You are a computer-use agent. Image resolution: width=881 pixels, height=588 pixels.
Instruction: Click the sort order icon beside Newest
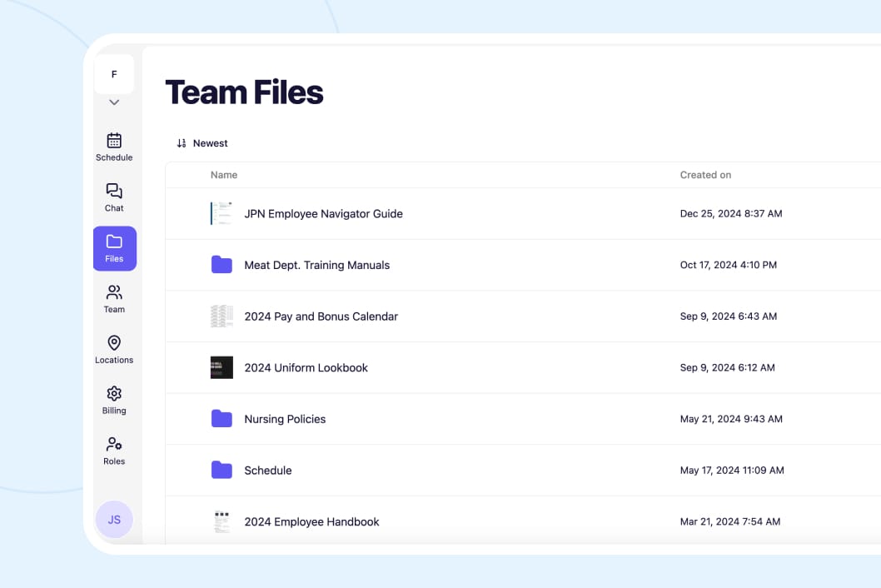[182, 143]
